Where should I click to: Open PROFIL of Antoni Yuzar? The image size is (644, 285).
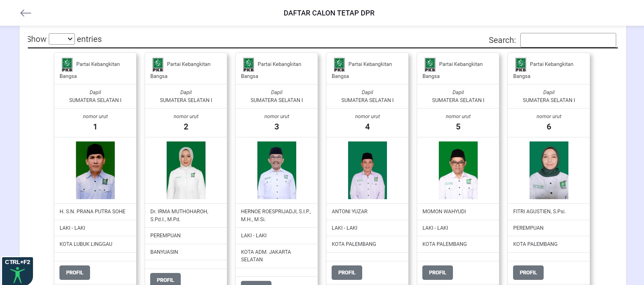point(347,273)
